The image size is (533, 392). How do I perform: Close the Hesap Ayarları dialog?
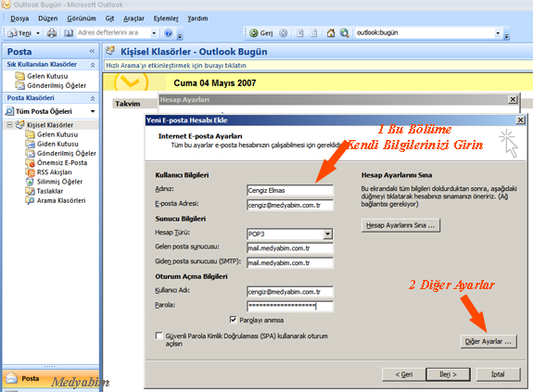(x=513, y=99)
